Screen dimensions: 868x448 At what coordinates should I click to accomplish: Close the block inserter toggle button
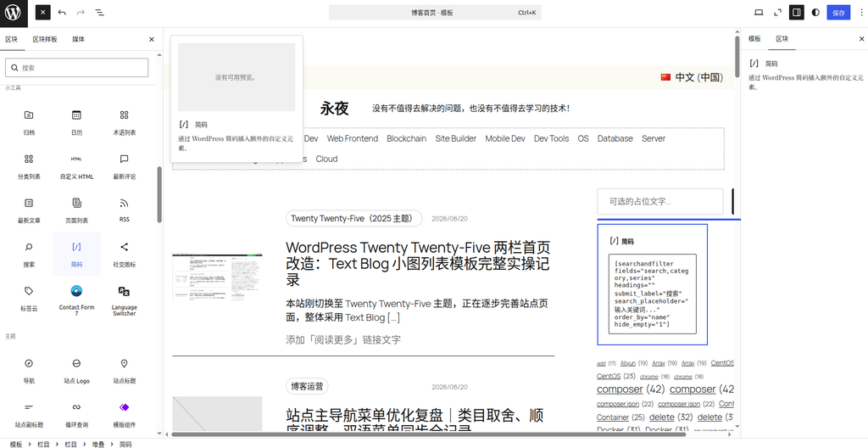pyautogui.click(x=43, y=12)
